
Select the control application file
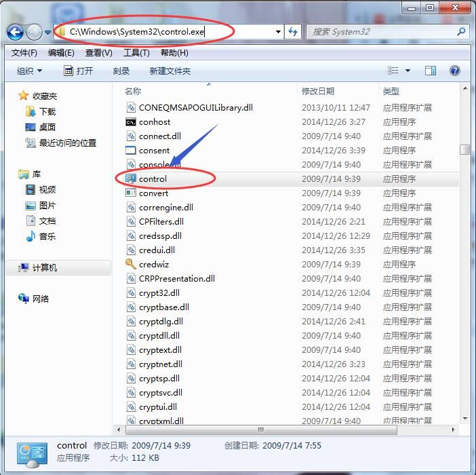click(x=153, y=179)
